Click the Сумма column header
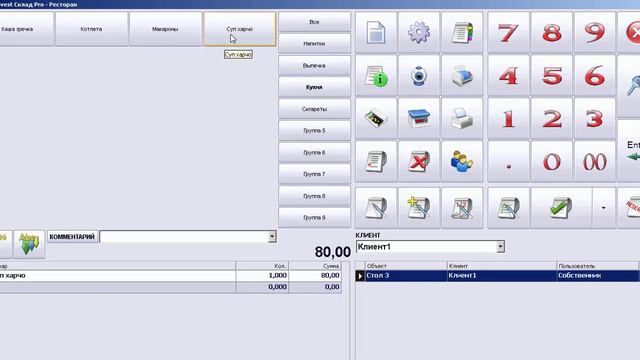Viewport: 640px width, 360px height. [x=315, y=266]
